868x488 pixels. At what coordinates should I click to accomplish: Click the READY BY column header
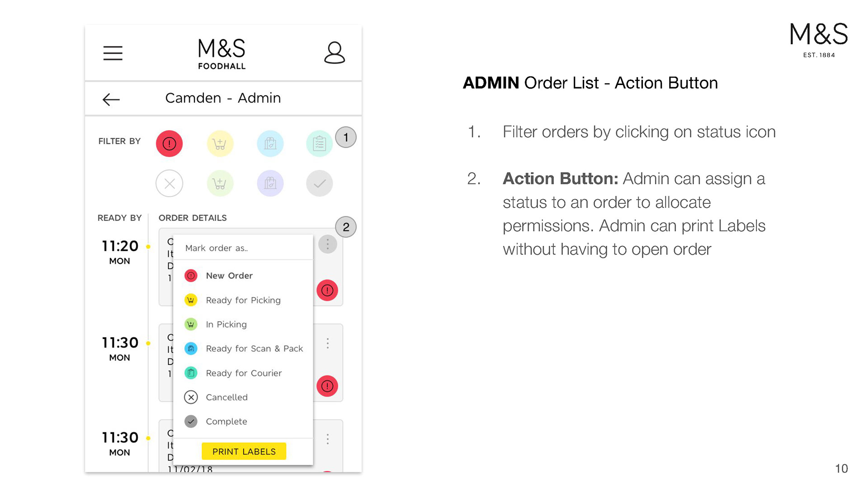click(x=119, y=218)
